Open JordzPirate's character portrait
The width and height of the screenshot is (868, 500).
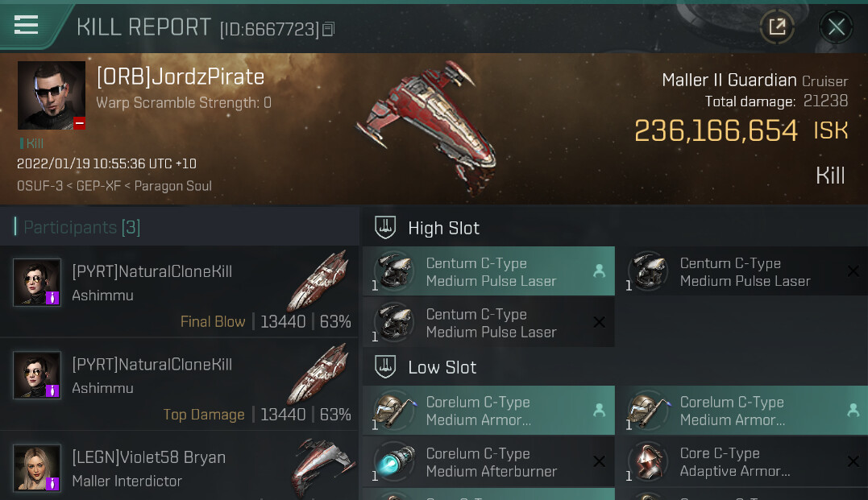[52, 95]
